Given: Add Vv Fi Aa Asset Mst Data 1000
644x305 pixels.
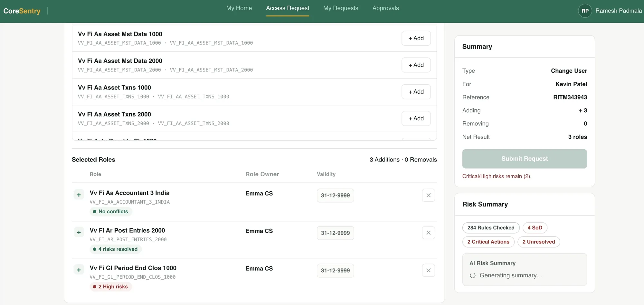Looking at the screenshot, I should coord(416,38).
